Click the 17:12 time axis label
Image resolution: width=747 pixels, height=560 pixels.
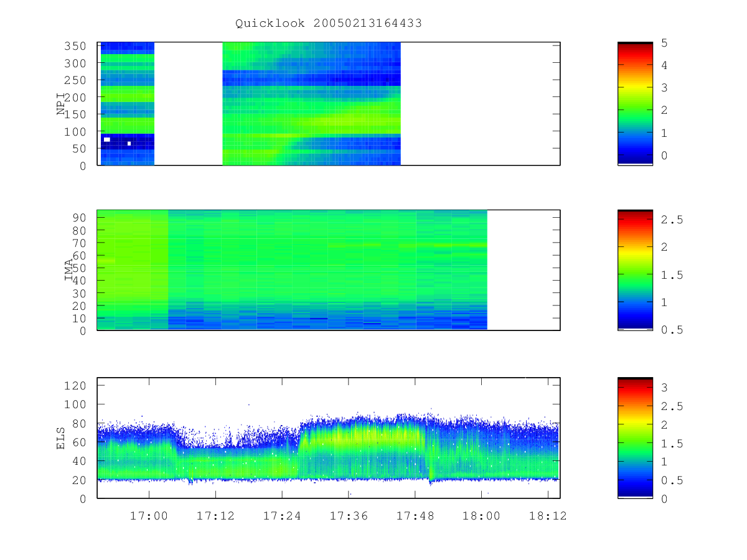point(216,516)
